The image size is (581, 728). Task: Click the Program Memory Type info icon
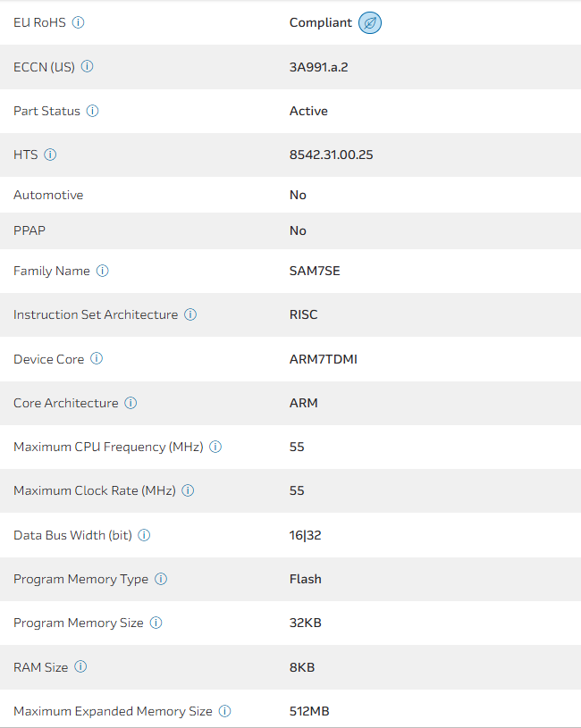coord(161,579)
